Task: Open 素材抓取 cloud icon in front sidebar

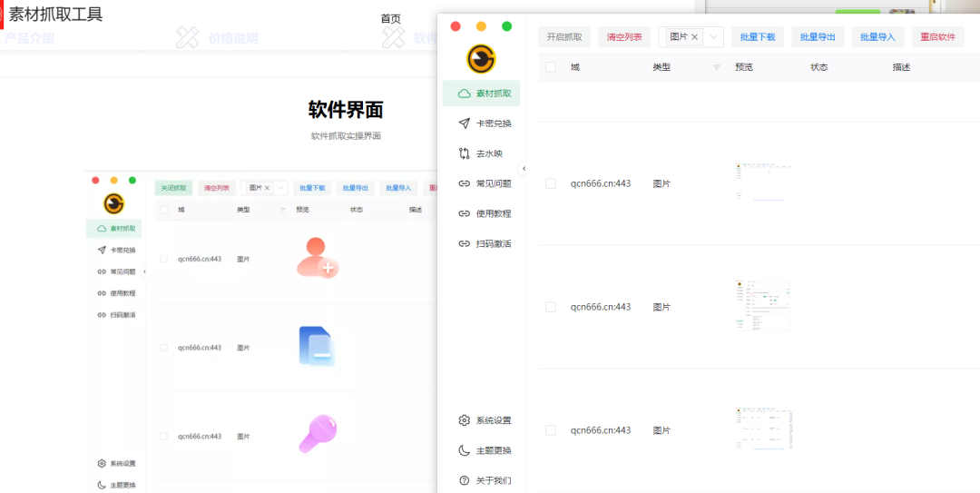Action: click(465, 94)
